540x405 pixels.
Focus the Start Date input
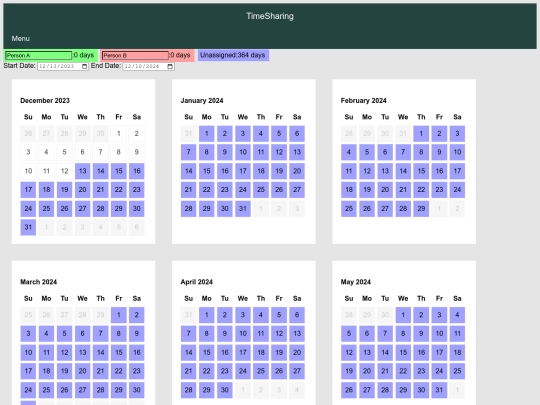(x=63, y=66)
